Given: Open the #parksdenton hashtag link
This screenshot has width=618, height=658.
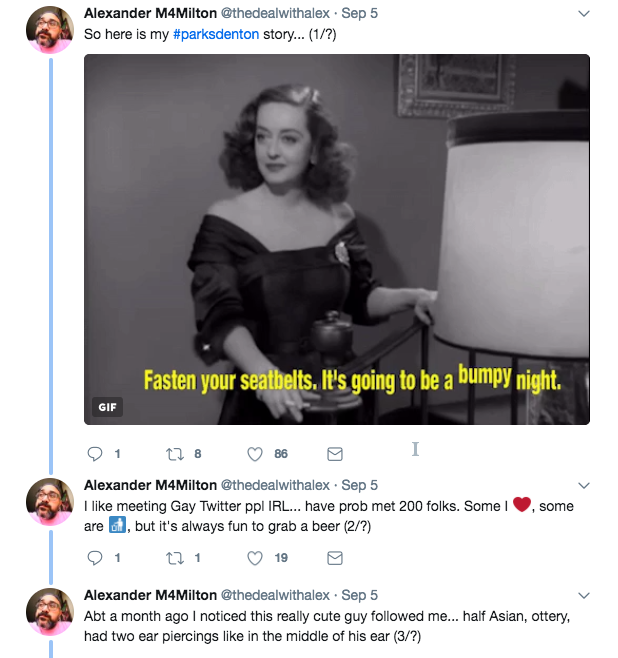Looking at the screenshot, I should (216, 34).
